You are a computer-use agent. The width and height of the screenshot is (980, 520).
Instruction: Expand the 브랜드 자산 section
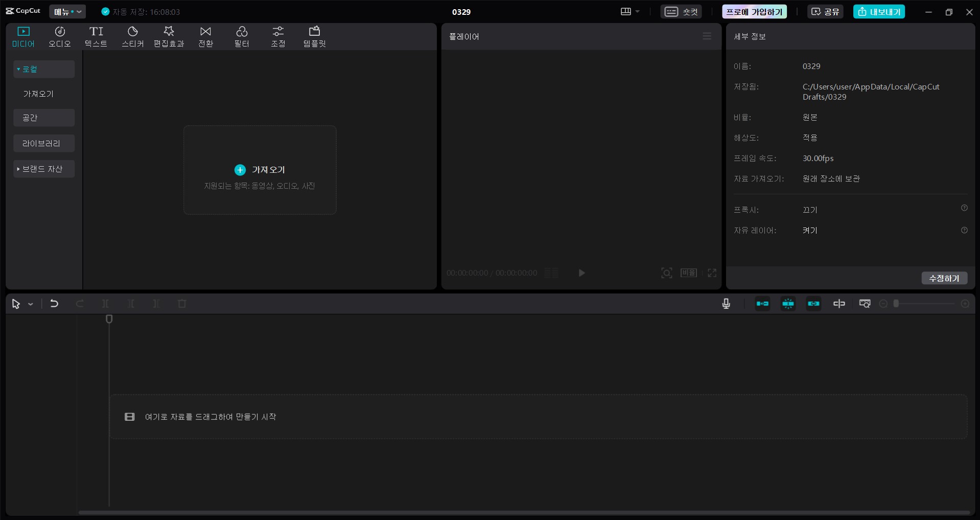44,169
